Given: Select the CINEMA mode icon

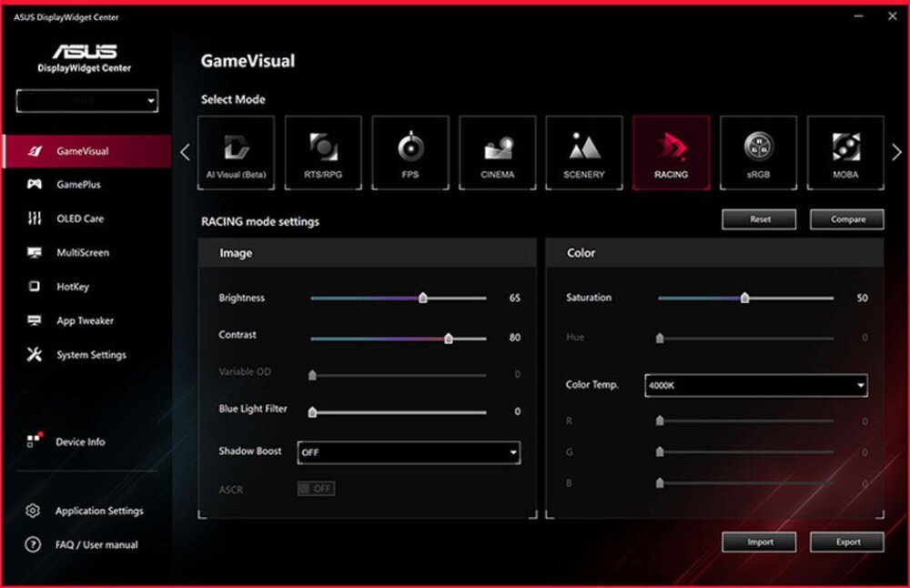Looking at the screenshot, I should [x=497, y=152].
